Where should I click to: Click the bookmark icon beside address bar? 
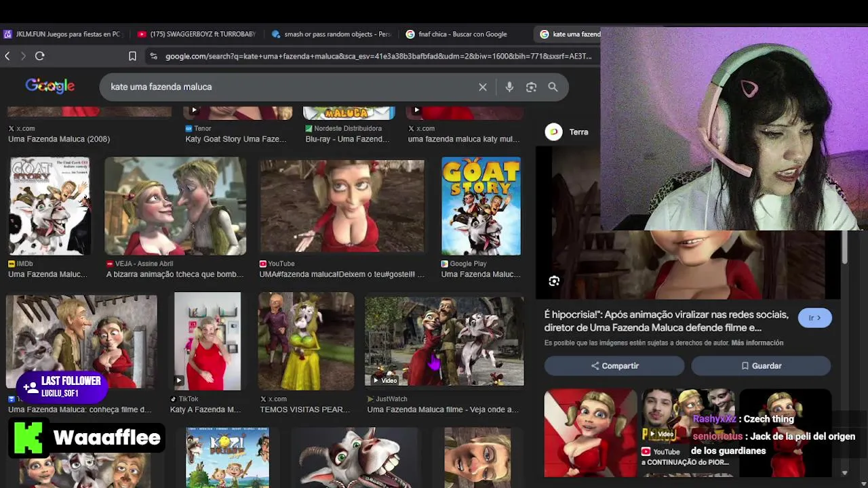(133, 56)
